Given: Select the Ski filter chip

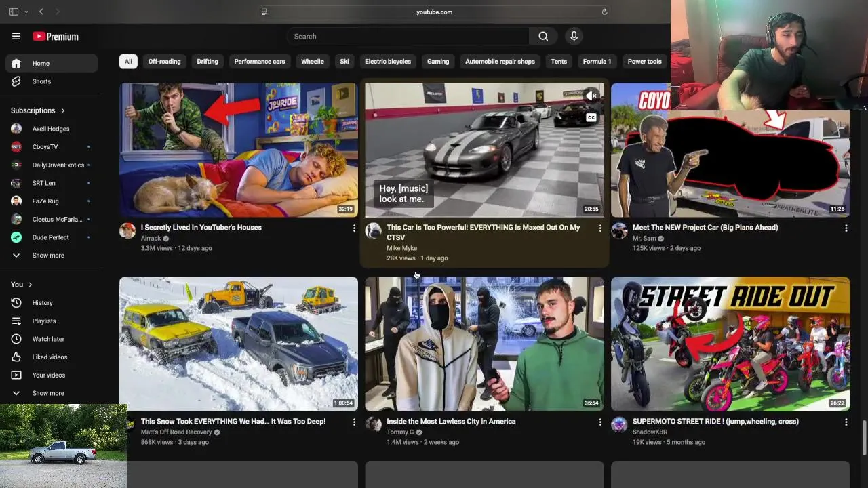Looking at the screenshot, I should pos(344,62).
